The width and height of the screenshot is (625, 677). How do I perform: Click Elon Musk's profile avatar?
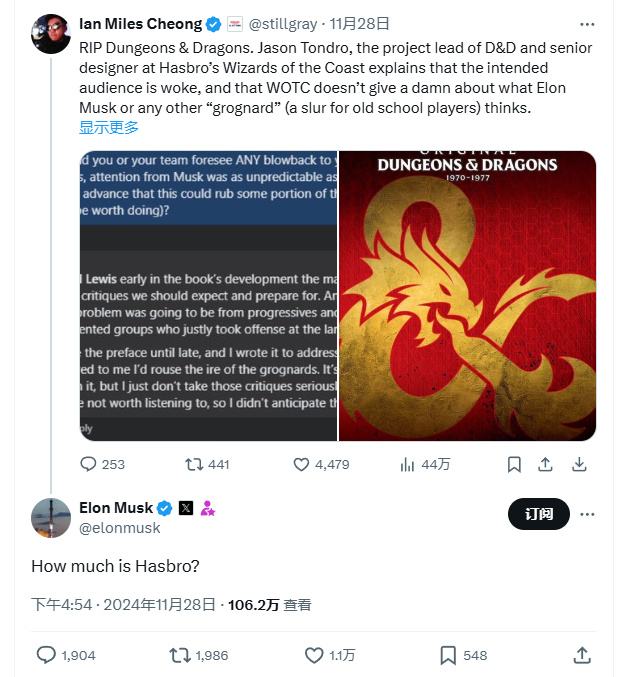click(51, 518)
